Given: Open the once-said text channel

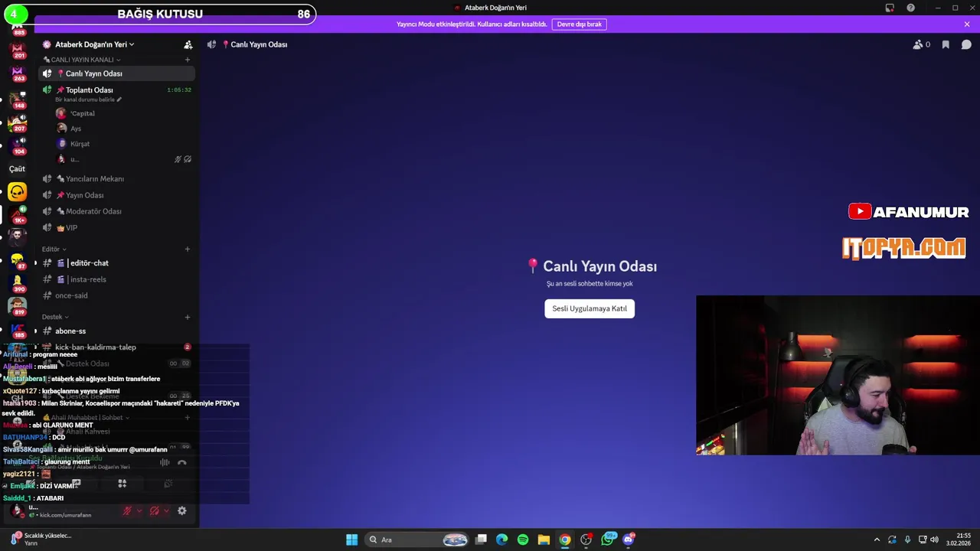Looking at the screenshot, I should (x=116, y=295).
